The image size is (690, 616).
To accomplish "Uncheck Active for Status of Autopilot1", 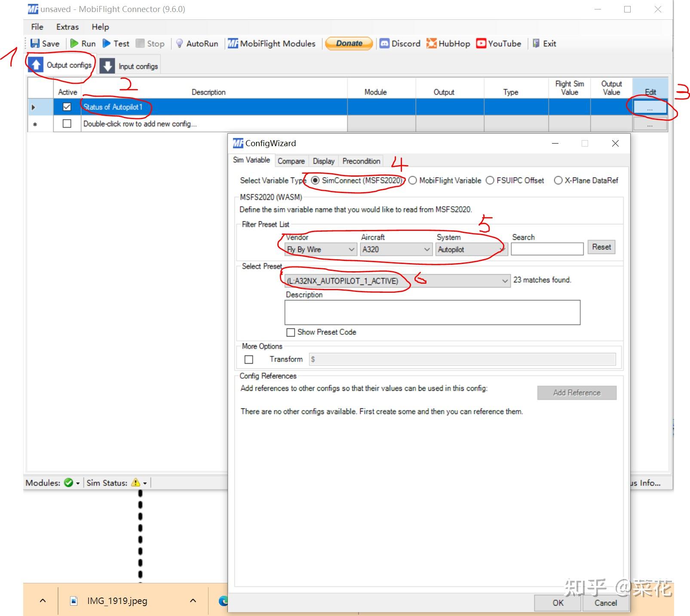I will pyautogui.click(x=67, y=107).
